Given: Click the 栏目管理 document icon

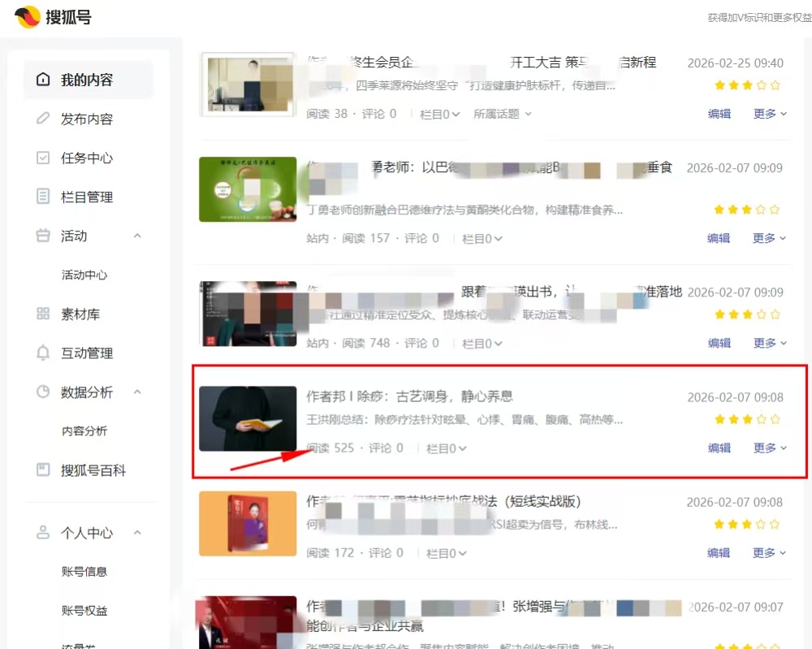Looking at the screenshot, I should 43,197.
